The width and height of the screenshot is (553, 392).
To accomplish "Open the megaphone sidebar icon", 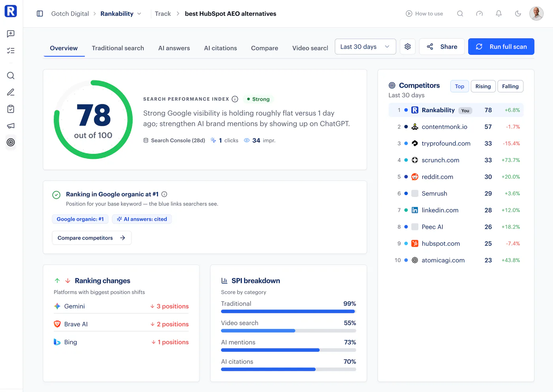I will (11, 126).
